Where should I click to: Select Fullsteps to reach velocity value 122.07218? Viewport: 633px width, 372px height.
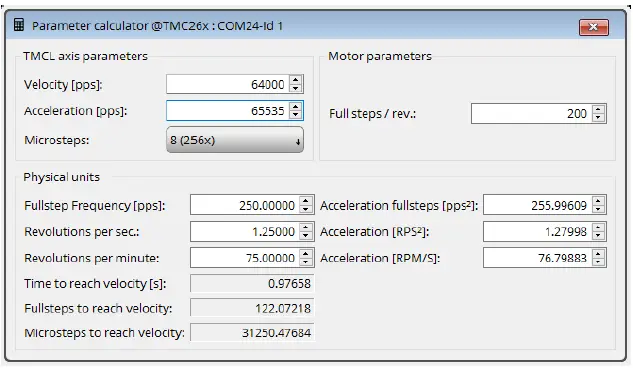pyautogui.click(x=252, y=308)
